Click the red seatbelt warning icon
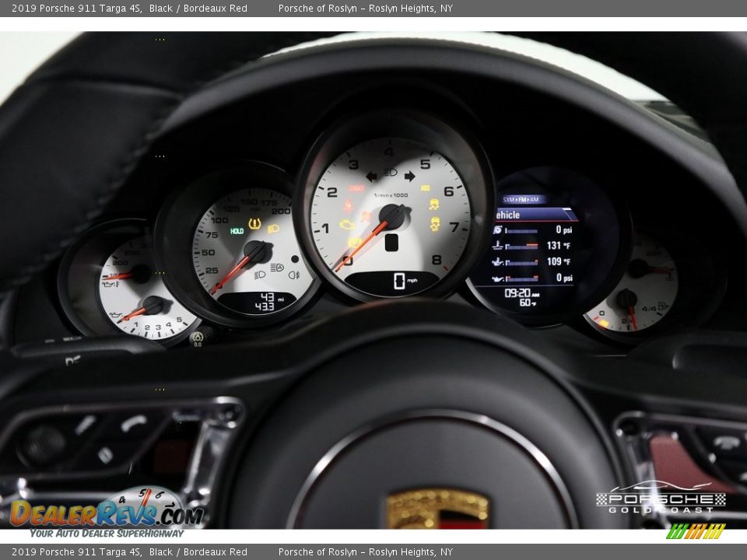 [347, 206]
